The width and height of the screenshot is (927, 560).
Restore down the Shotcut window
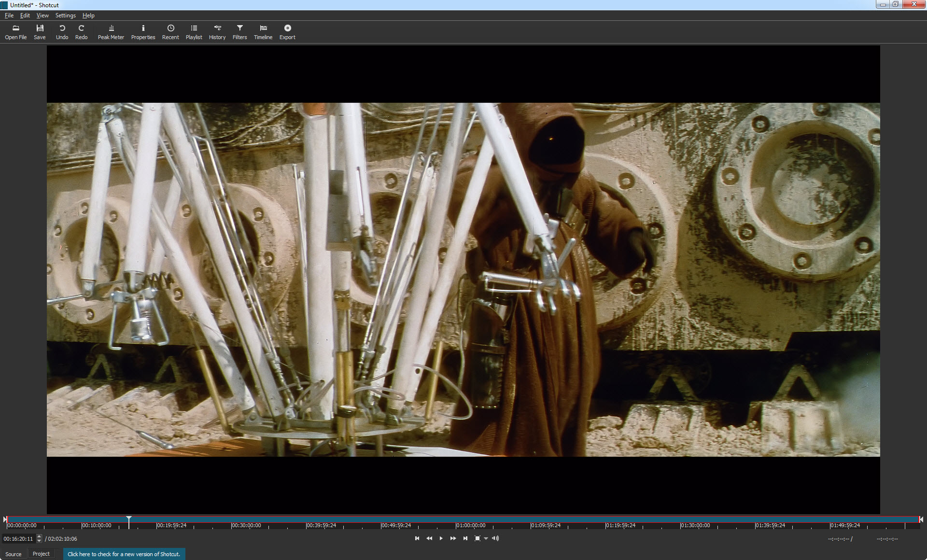pyautogui.click(x=895, y=4)
